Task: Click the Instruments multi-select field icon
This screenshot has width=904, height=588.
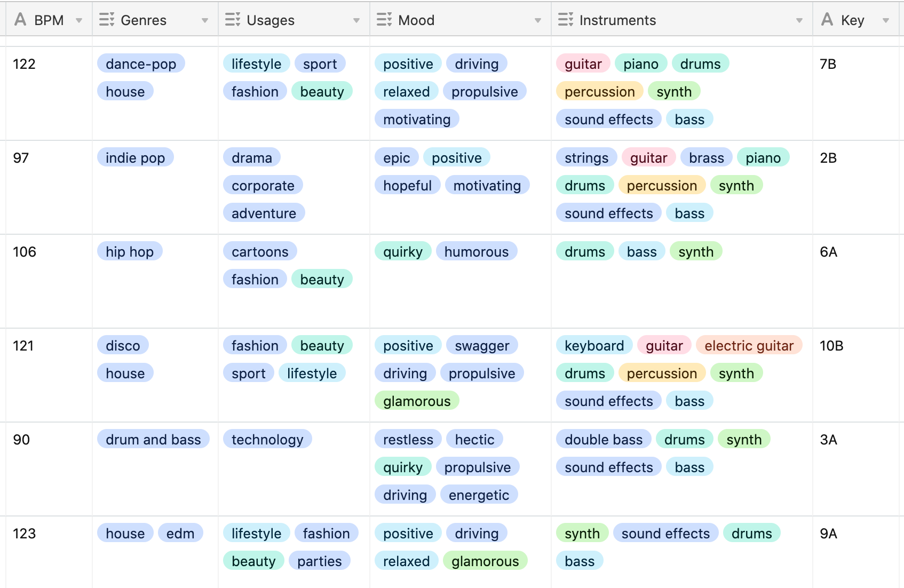Action: [566, 20]
